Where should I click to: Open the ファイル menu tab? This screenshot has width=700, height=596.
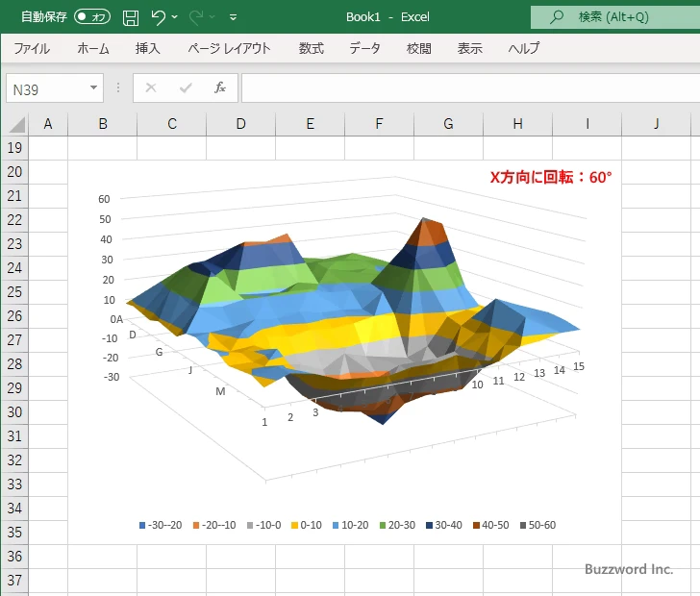tap(32, 48)
